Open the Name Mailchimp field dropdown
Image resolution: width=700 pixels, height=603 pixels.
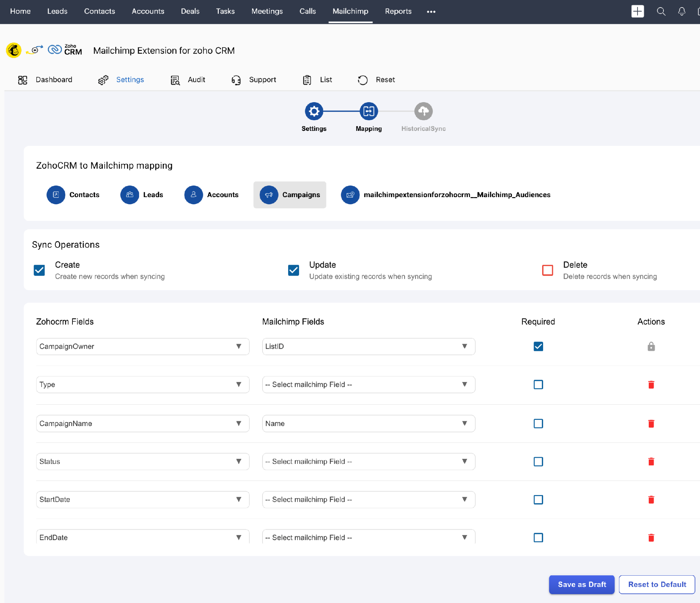[369, 424]
